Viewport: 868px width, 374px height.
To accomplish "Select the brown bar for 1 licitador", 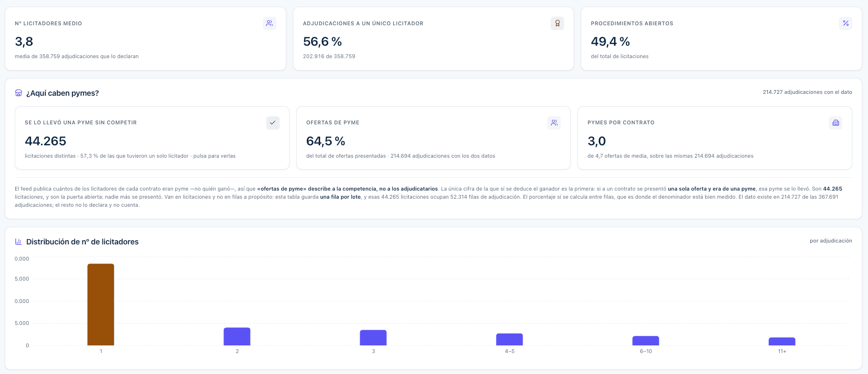I will (101, 304).
